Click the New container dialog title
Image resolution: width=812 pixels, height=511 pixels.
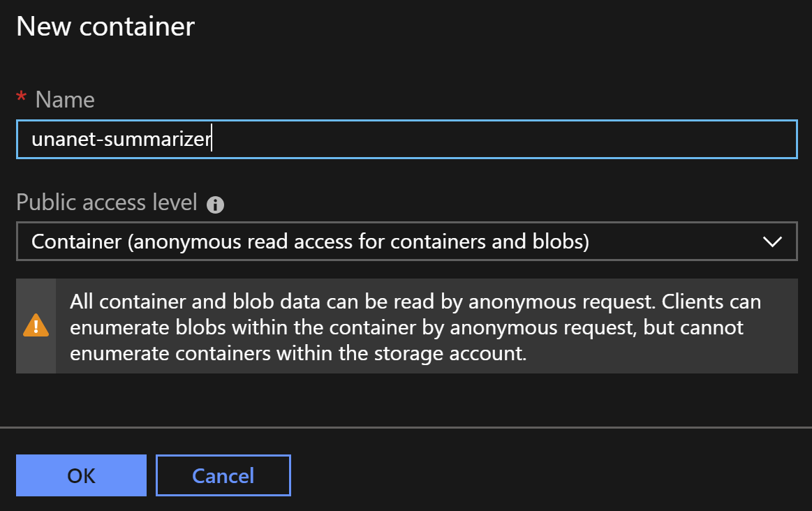pos(105,27)
